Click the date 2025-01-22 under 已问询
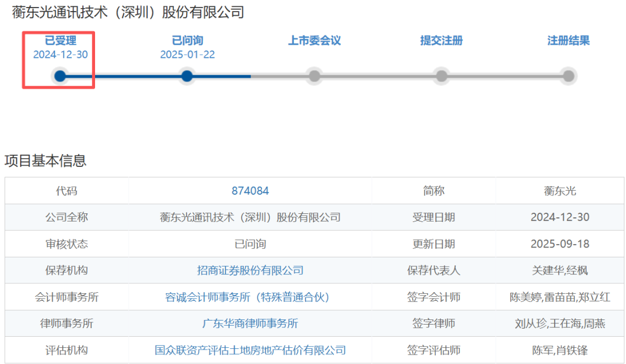 pyautogui.click(x=187, y=54)
